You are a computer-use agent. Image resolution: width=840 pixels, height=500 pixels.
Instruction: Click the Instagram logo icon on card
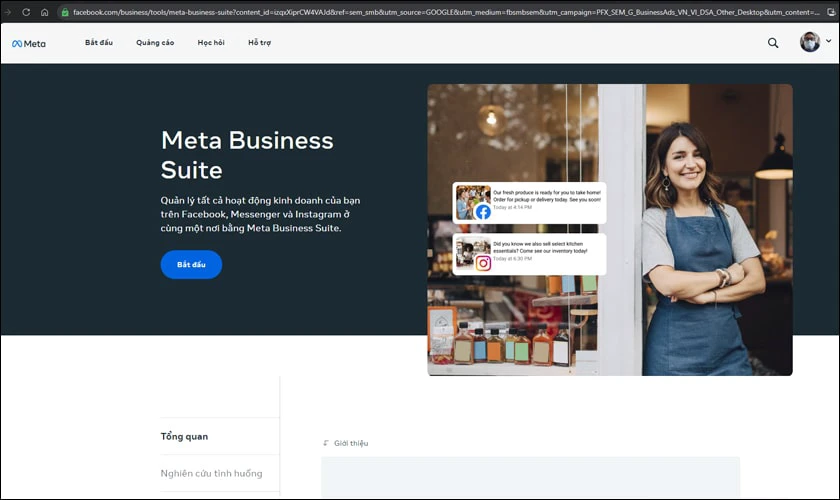coord(483,263)
